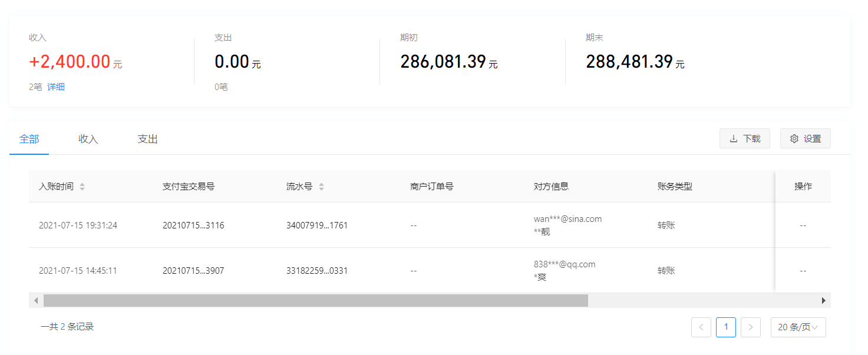The width and height of the screenshot is (868, 355).
Task: Sort by 入账时间 using sort arrows
Action: coord(82,187)
